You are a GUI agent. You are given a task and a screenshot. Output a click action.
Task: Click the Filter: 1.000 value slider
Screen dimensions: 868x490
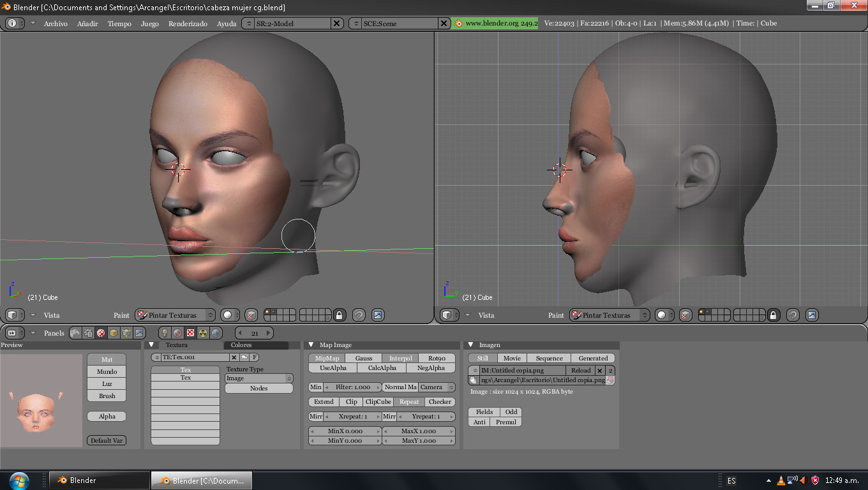(x=353, y=387)
